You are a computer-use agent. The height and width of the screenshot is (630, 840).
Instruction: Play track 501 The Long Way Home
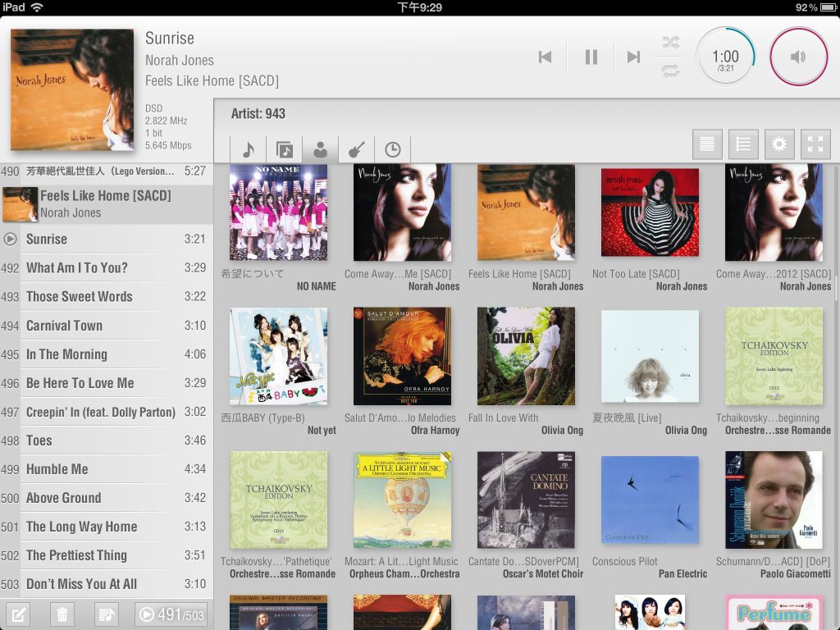107,527
